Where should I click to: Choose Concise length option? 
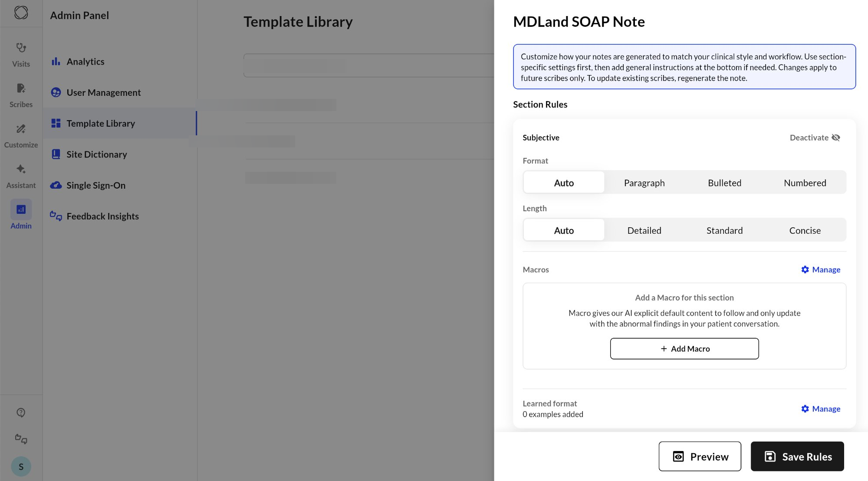coord(805,230)
